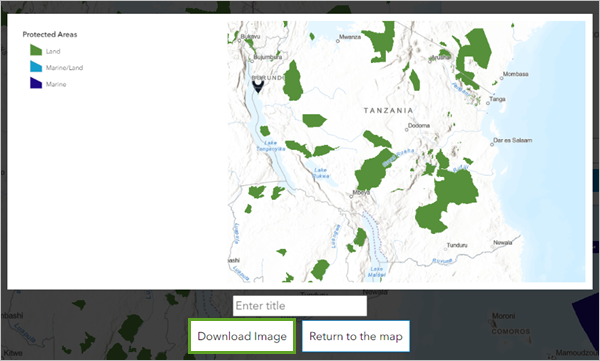Select the Mombasa city marker
Image resolution: width=600 pixels, height=361 pixels.
pyautogui.click(x=502, y=78)
